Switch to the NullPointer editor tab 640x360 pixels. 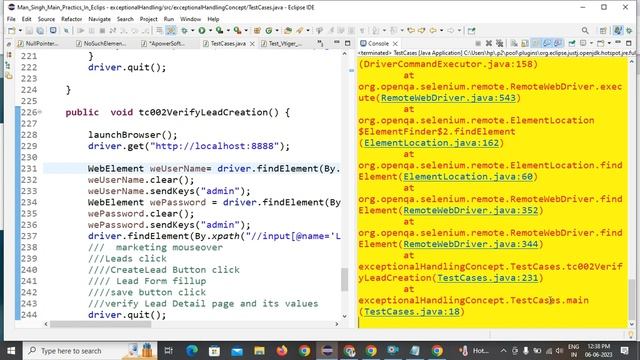click(38, 43)
